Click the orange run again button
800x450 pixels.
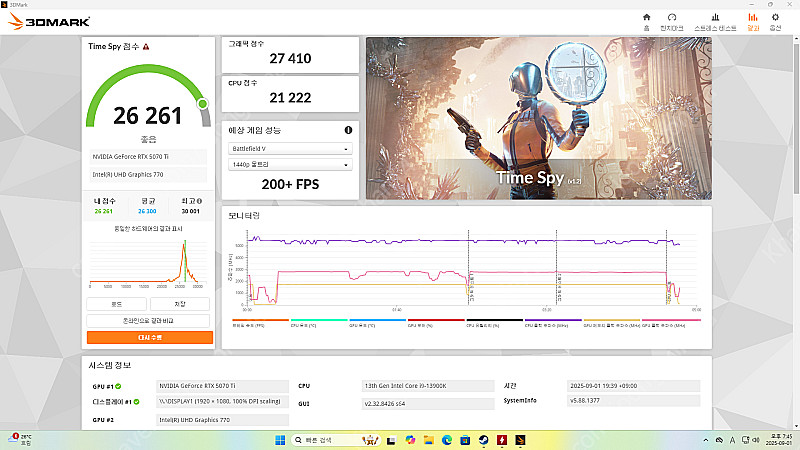coord(149,337)
